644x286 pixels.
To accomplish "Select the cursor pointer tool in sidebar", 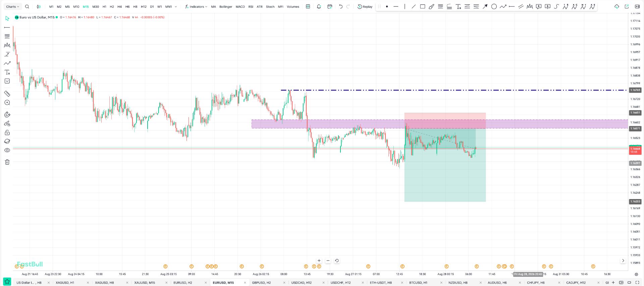I will [7, 18].
